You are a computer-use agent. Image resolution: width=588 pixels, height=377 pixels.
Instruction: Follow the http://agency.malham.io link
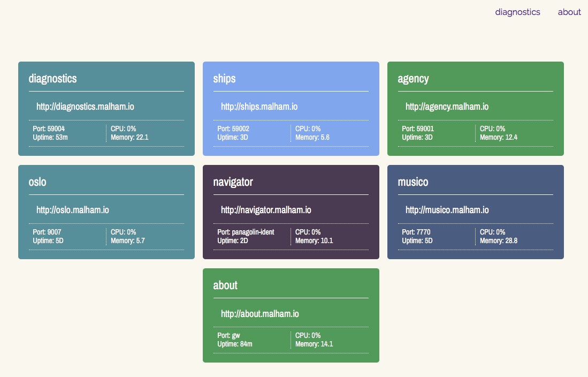tap(447, 107)
